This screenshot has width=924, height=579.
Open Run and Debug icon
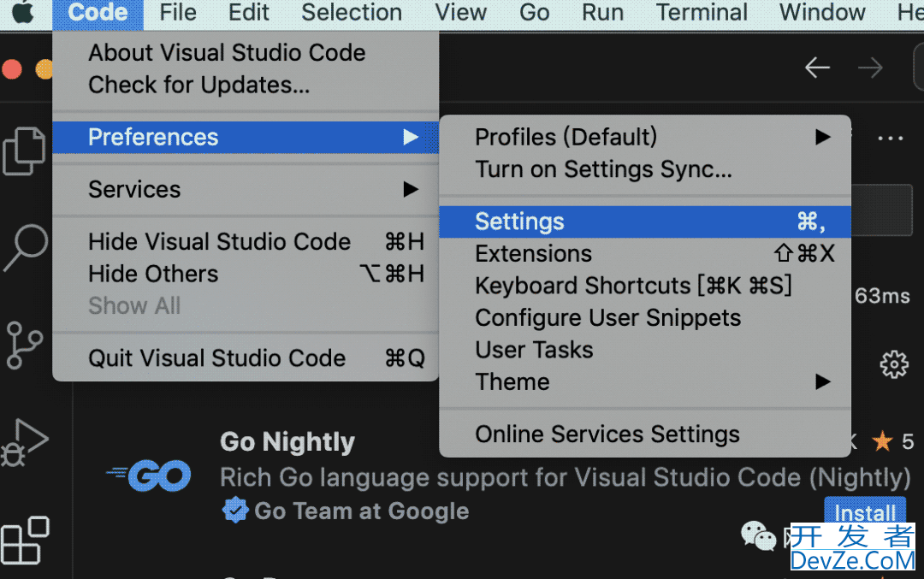pyautogui.click(x=24, y=442)
